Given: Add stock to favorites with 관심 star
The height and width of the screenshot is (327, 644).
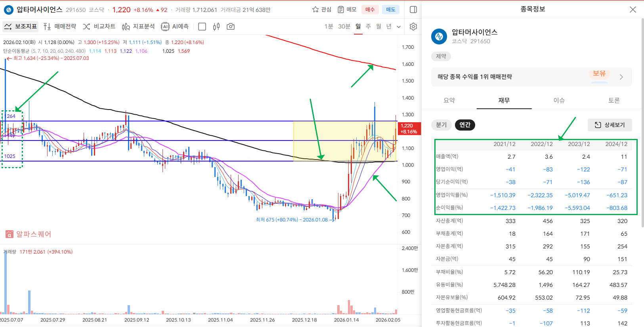Looking at the screenshot, I should tap(321, 10).
